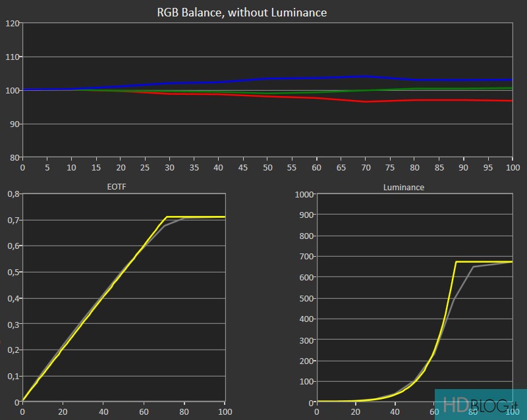Click the yellow plateau in the EOTF chart
Viewport: 527px width, 420px height.
tap(198, 217)
